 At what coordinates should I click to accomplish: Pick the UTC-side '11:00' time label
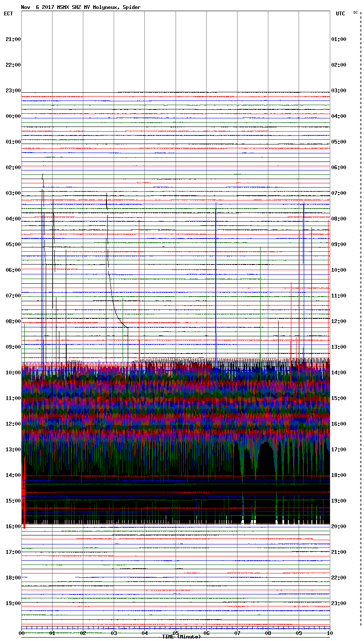339,296
